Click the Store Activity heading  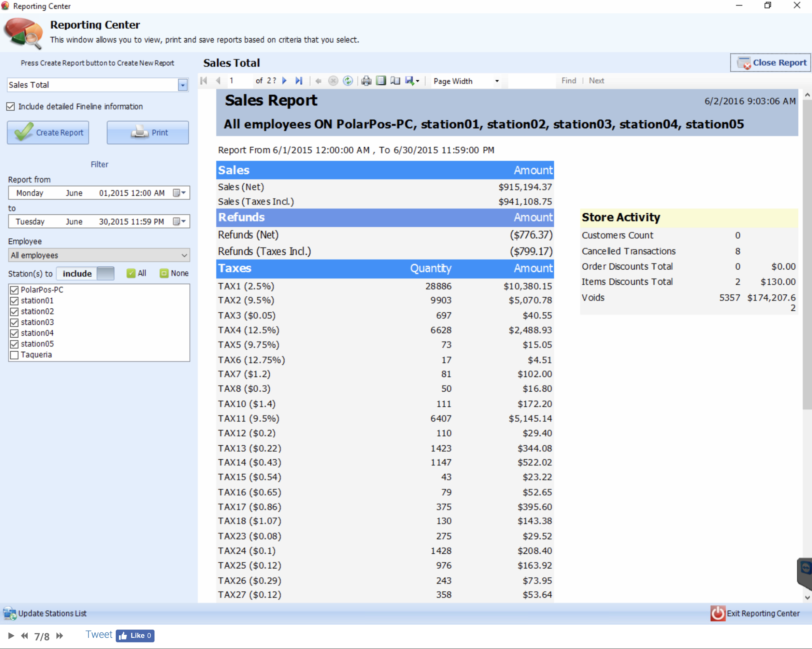pyautogui.click(x=621, y=217)
